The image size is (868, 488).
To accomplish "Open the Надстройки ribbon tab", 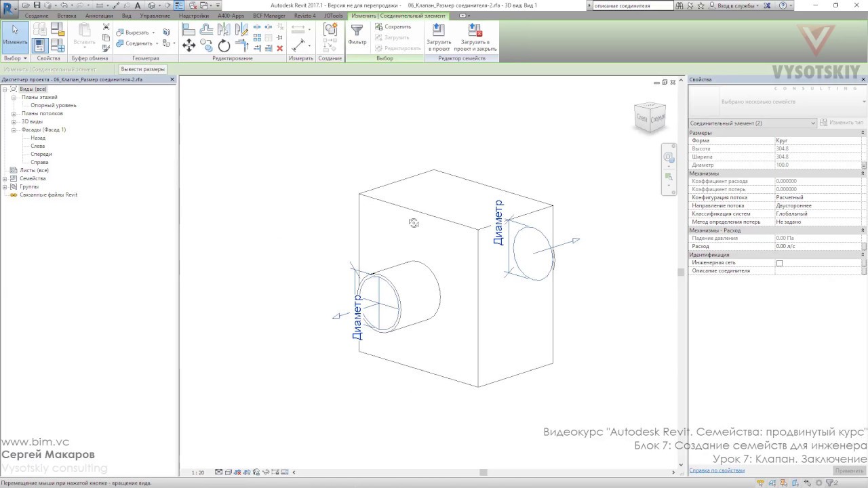I will click(194, 16).
